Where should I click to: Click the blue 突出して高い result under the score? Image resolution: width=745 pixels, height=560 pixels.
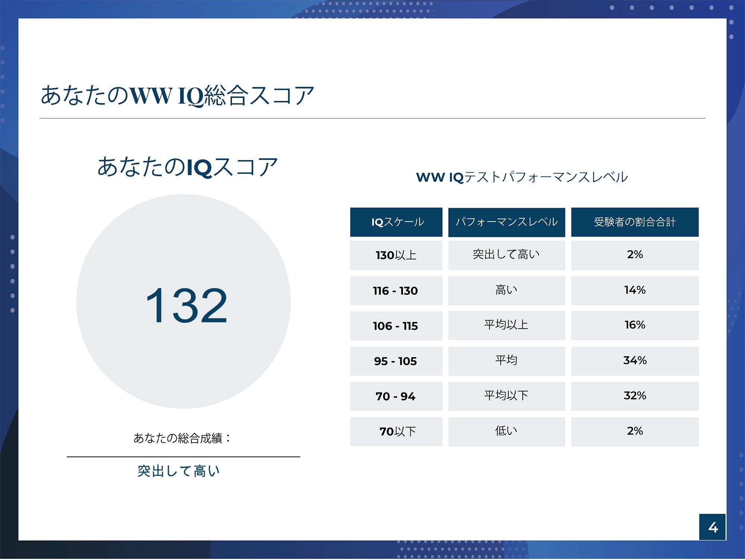179,471
